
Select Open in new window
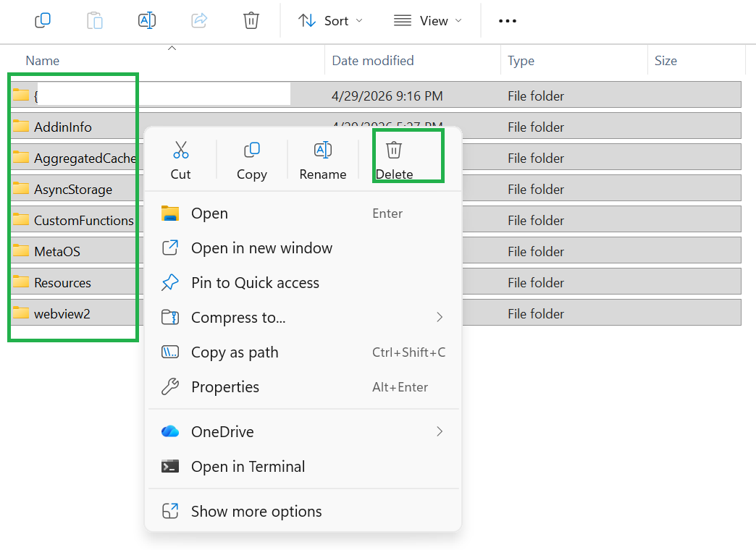click(x=303, y=248)
